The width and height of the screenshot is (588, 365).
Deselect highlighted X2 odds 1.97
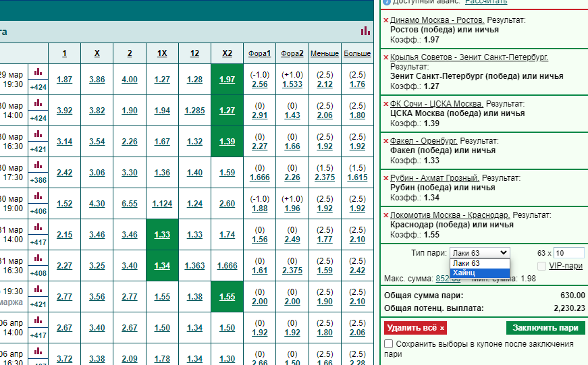228,80
